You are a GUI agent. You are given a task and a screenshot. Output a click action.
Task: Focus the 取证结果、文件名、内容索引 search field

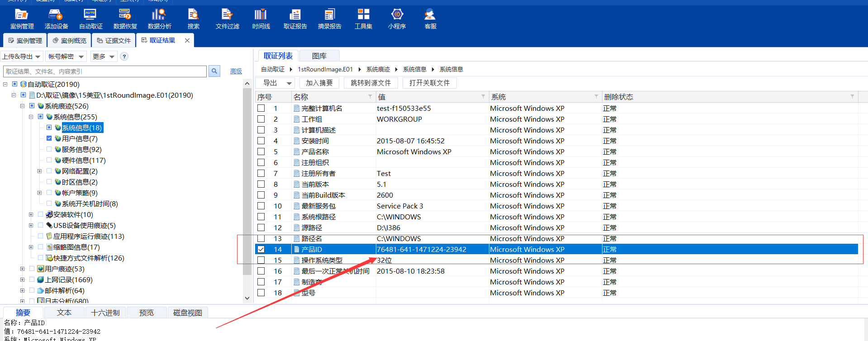click(x=105, y=71)
